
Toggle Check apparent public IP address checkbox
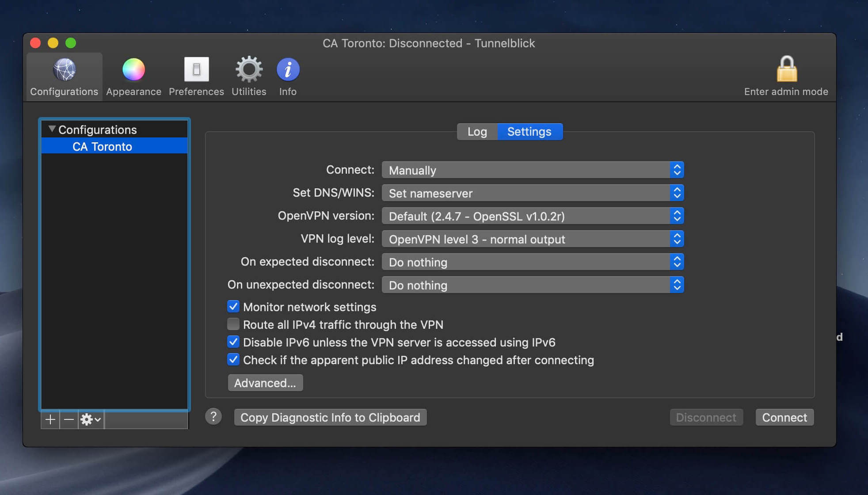pos(233,359)
